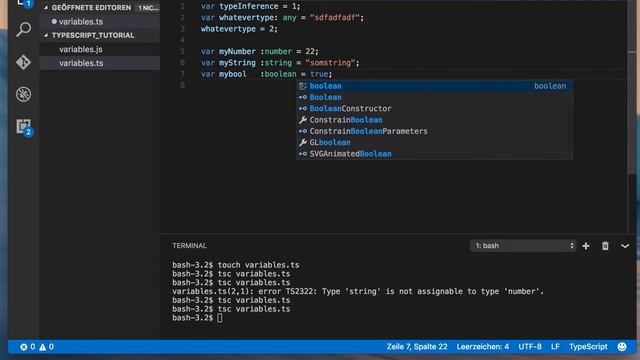
Task: Click the UTF-8 encoding indicator
Action: pos(530,347)
